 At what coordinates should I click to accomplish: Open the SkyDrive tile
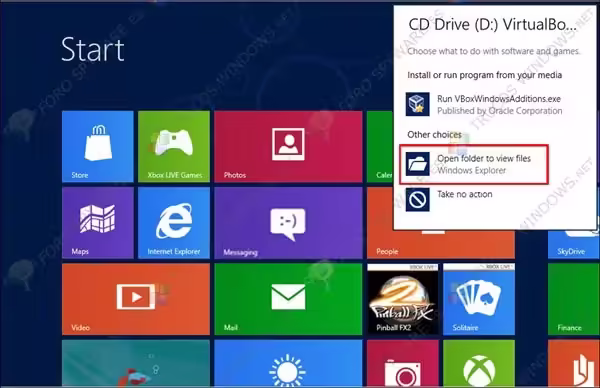(574, 244)
